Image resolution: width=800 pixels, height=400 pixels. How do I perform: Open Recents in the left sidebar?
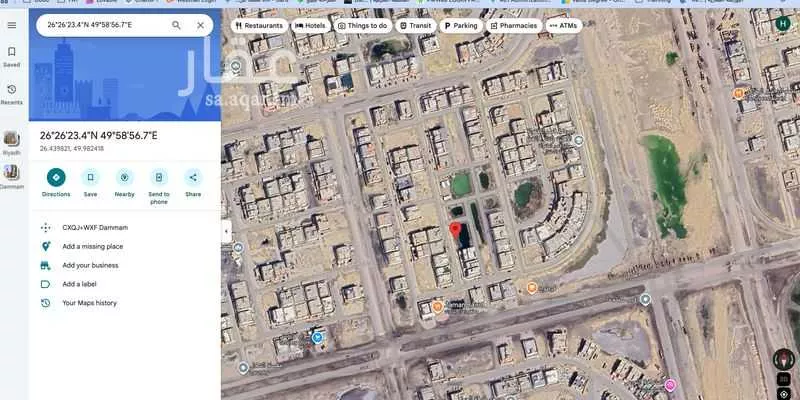[x=11, y=93]
